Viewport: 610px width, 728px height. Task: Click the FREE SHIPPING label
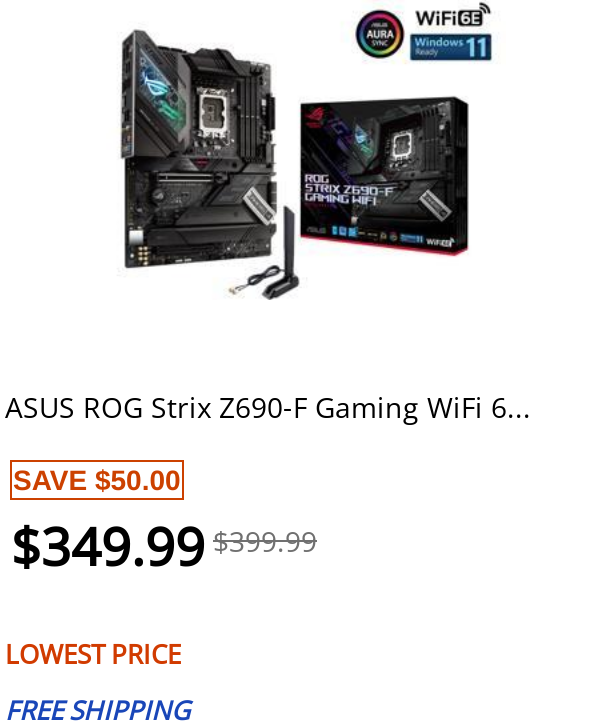(100, 710)
